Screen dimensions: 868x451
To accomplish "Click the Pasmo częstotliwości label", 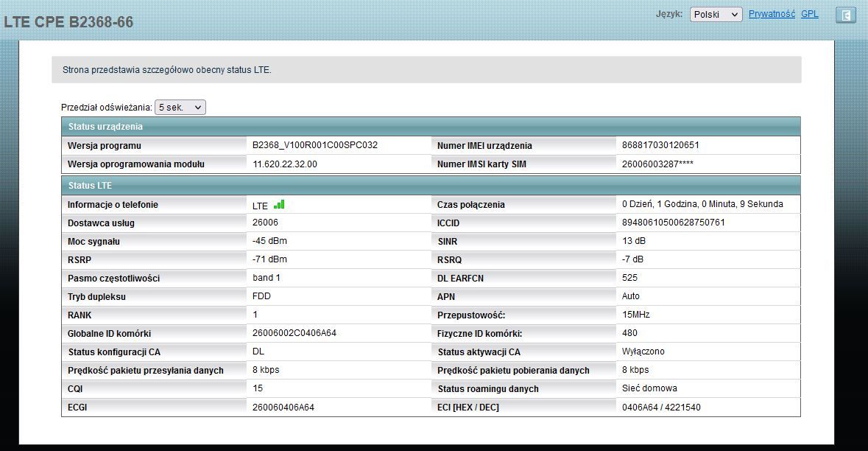I will pos(113,278).
